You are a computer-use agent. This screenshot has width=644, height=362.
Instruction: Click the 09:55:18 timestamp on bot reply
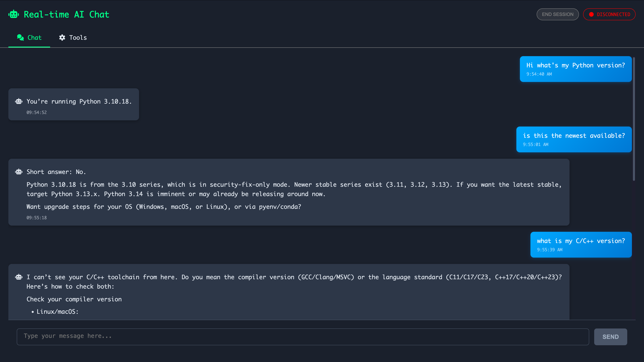37,218
